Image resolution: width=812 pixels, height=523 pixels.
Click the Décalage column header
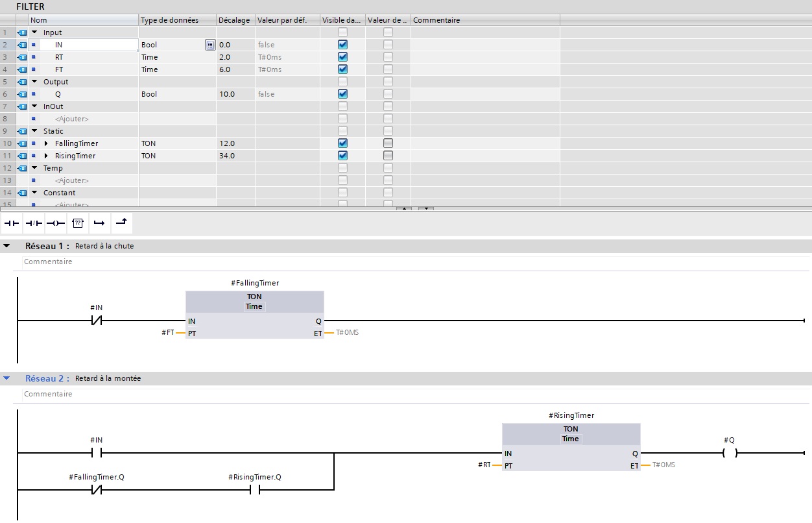point(235,20)
